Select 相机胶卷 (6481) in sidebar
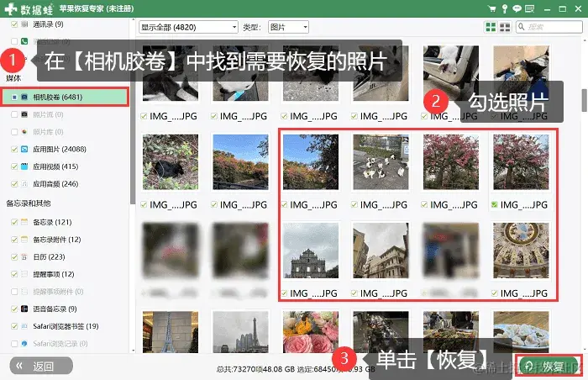Image resolution: width=588 pixels, height=380 pixels. pos(65,98)
